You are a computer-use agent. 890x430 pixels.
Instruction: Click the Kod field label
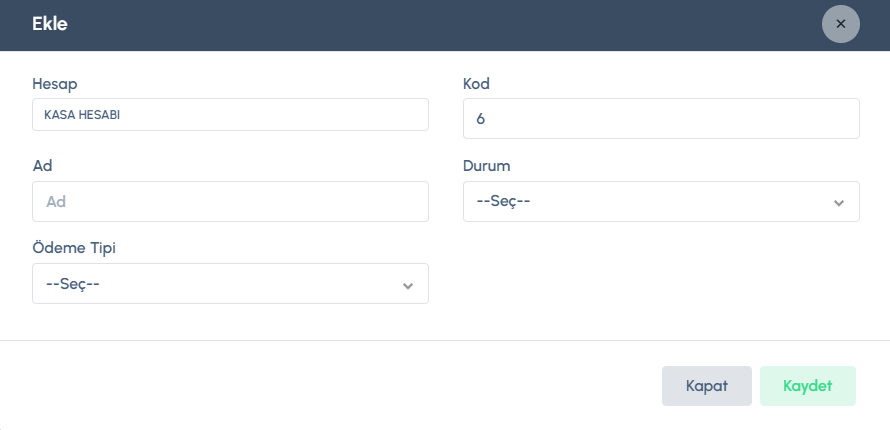coord(476,83)
